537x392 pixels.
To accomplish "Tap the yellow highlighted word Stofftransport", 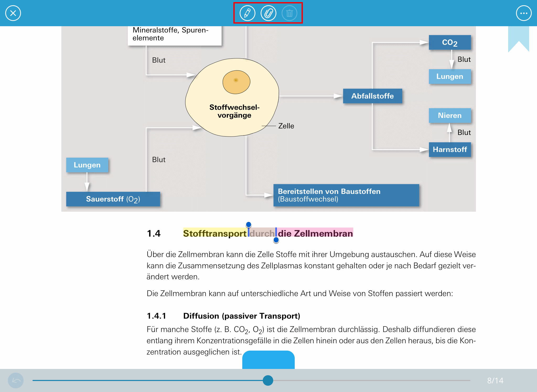I will coord(214,233).
